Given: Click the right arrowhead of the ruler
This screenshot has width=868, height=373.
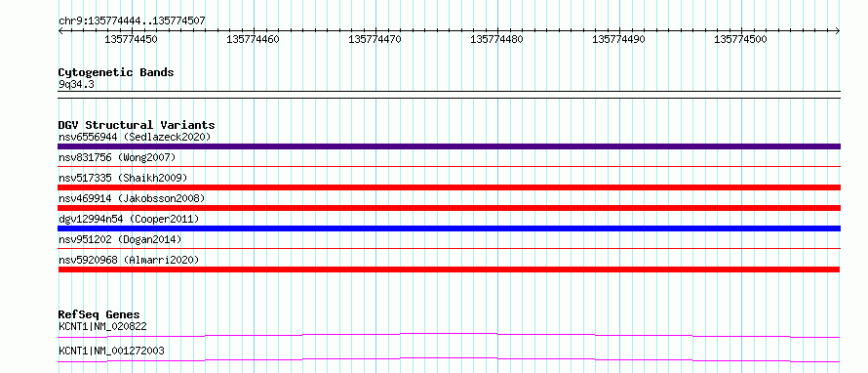Looking at the screenshot, I should coord(838,31).
